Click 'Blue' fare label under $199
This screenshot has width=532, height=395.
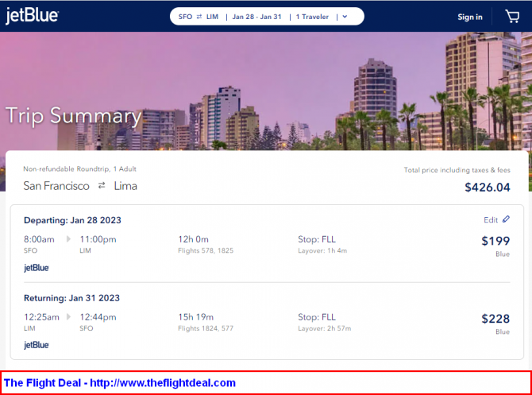(x=503, y=254)
